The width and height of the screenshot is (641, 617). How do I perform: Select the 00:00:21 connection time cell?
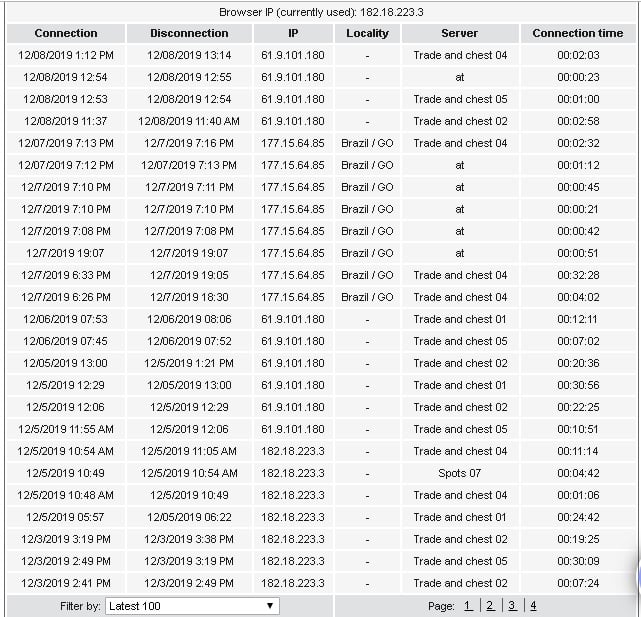coord(577,209)
